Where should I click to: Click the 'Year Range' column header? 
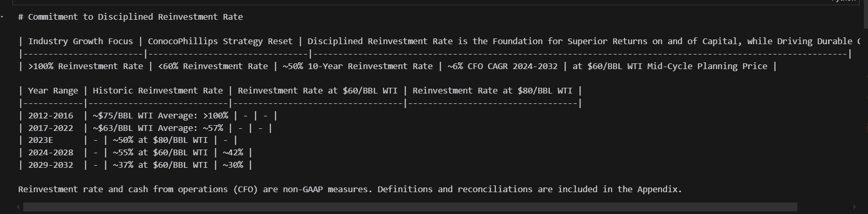53,90
